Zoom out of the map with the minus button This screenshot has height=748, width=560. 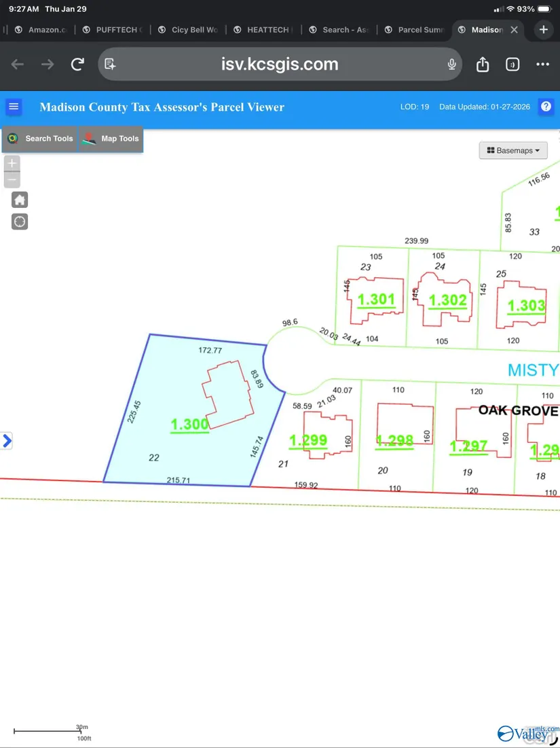coord(12,180)
